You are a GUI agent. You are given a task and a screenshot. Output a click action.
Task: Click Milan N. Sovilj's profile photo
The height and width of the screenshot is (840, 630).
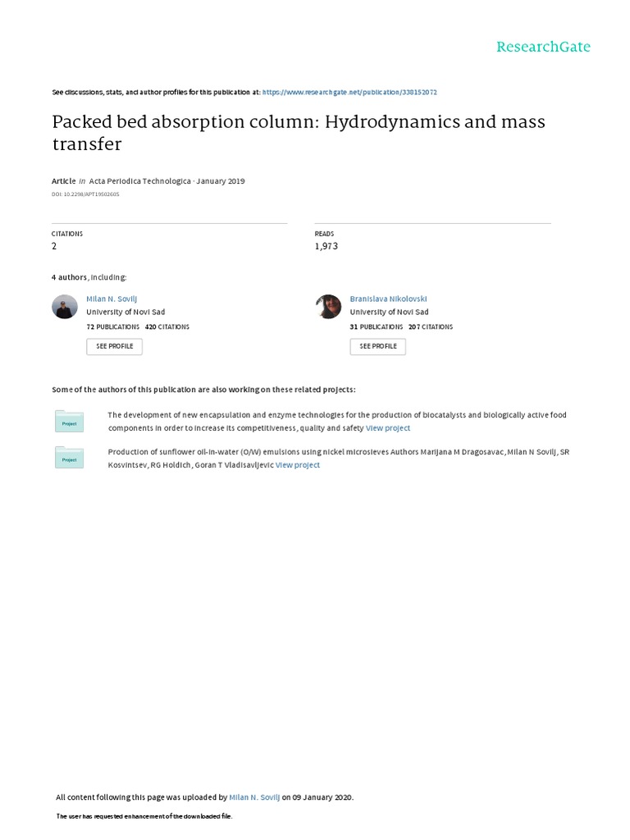(65, 307)
